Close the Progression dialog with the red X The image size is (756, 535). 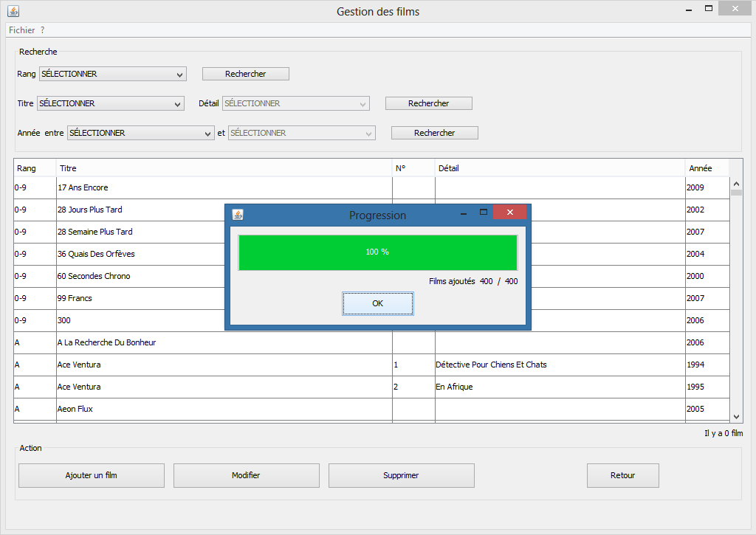tap(509, 212)
